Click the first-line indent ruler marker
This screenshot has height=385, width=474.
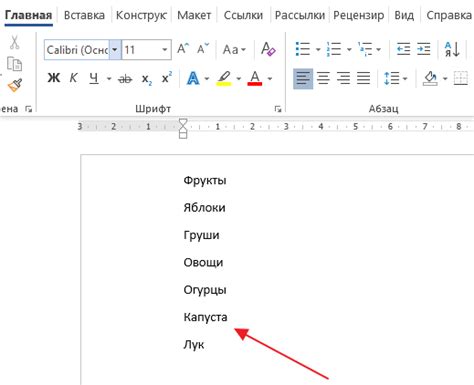click(183, 122)
